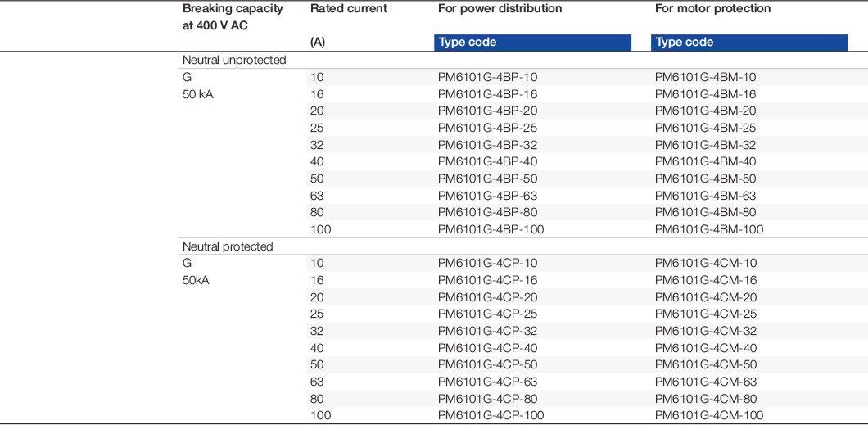
Task: Click type code PM6101G-4CP-10
Action: 487,263
